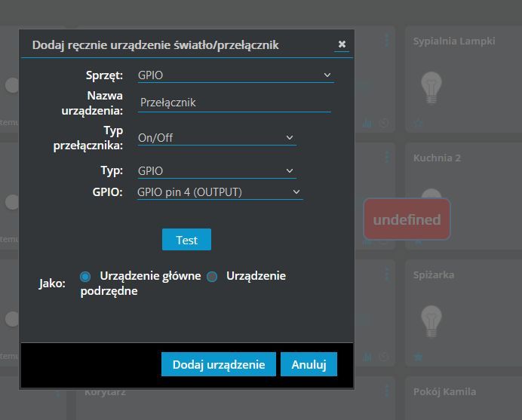Select Urządzenie główne radio option
Screen dimensions: 522x420
pos(85,277)
